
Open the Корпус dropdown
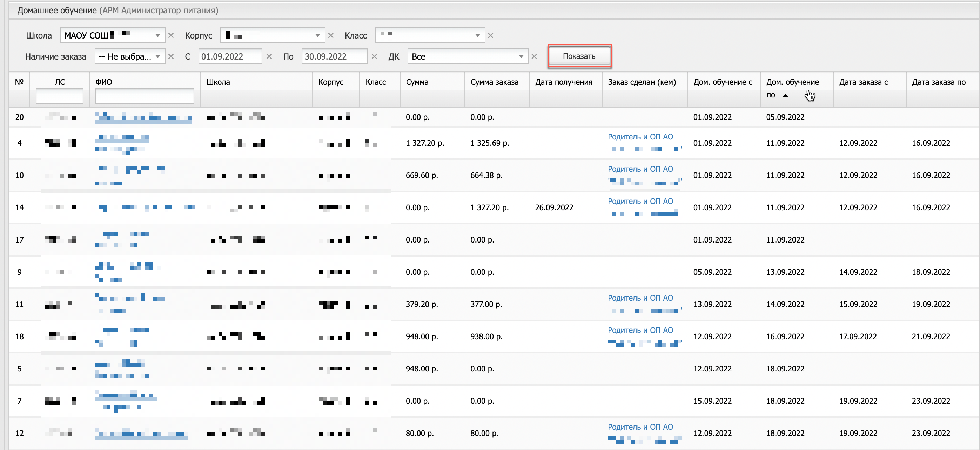273,35
